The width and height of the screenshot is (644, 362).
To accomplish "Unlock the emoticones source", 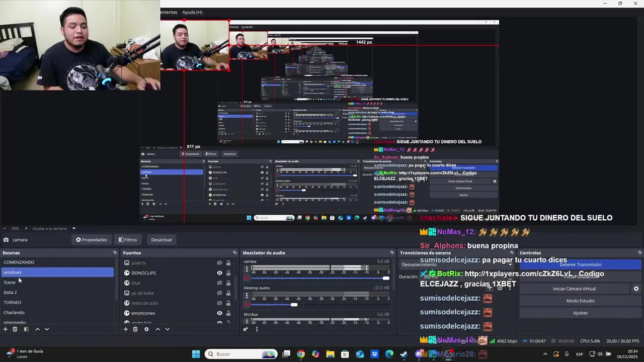I will (228, 313).
